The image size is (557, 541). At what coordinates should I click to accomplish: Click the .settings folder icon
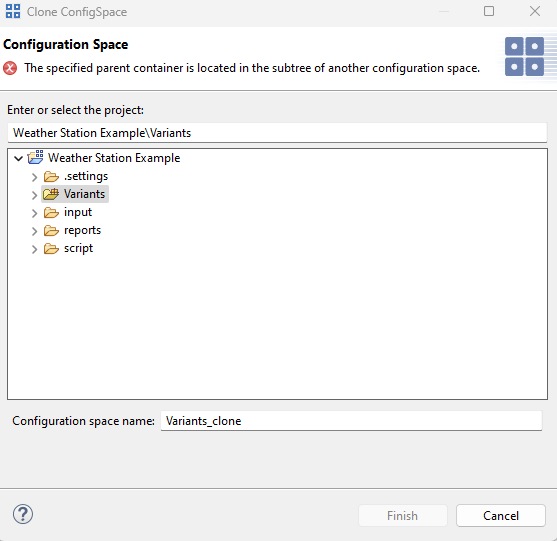(x=51, y=176)
